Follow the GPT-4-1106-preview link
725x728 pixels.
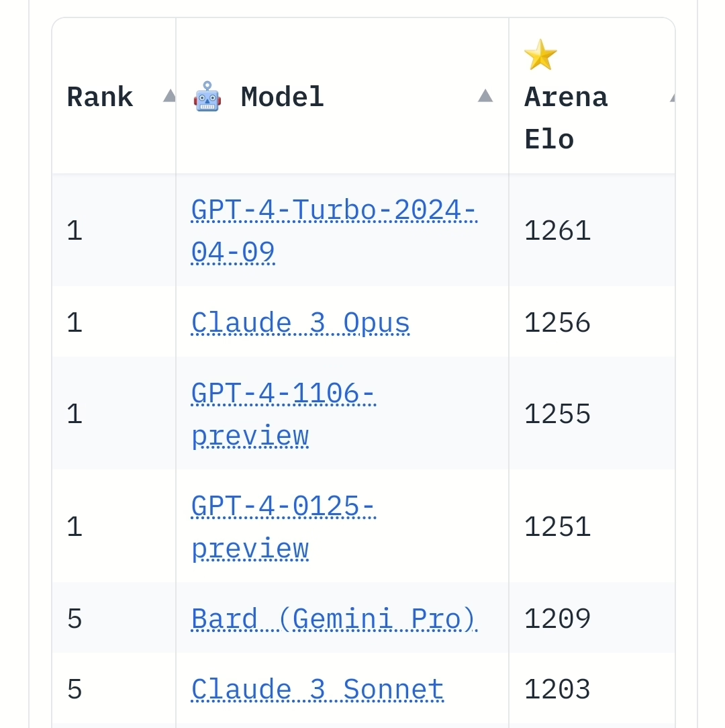[283, 394]
